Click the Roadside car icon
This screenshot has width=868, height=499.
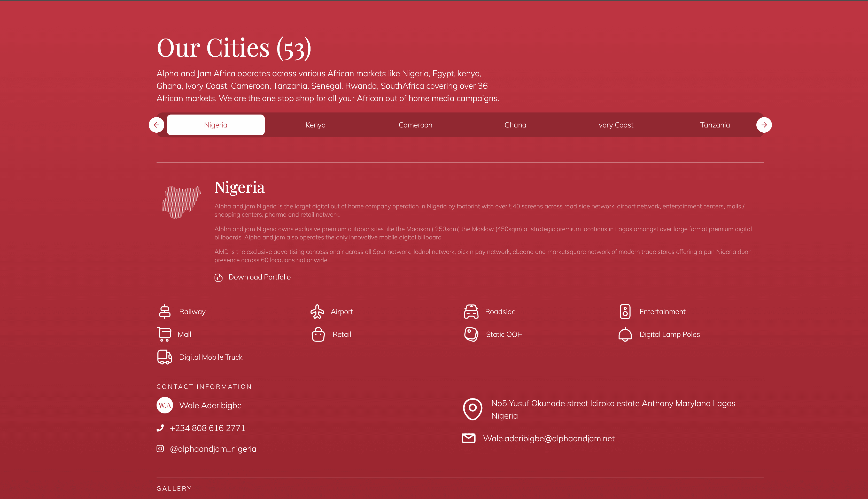click(x=471, y=312)
